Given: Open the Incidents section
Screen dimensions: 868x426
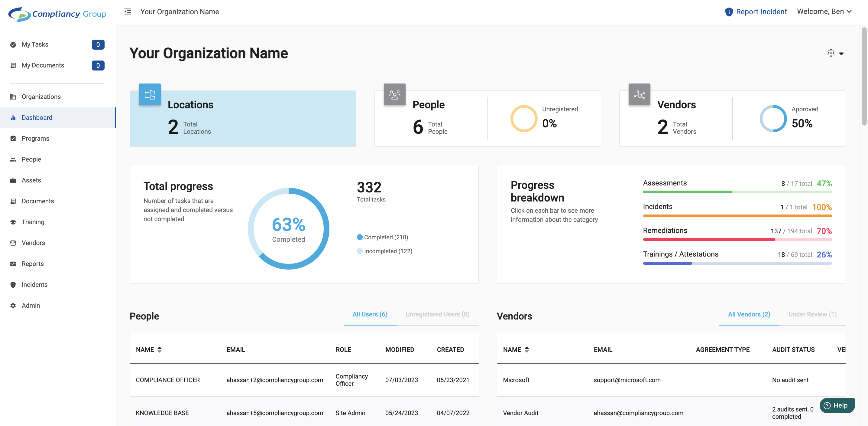Looking at the screenshot, I should click(35, 284).
